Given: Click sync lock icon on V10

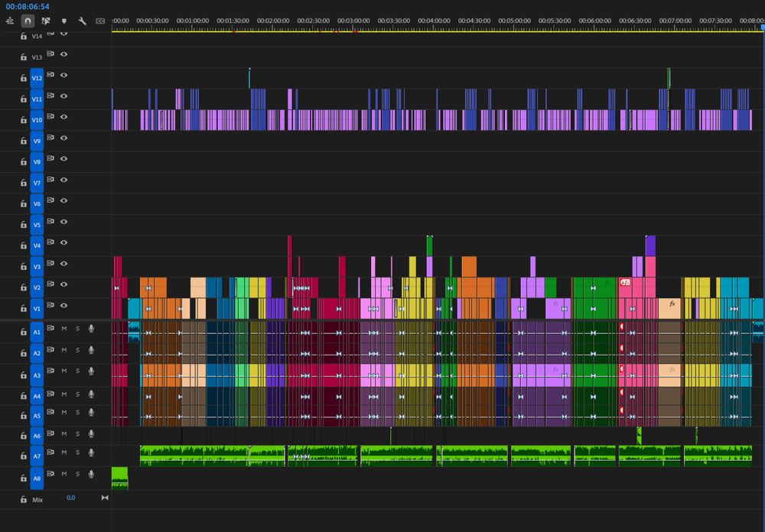Looking at the screenshot, I should (50, 116).
